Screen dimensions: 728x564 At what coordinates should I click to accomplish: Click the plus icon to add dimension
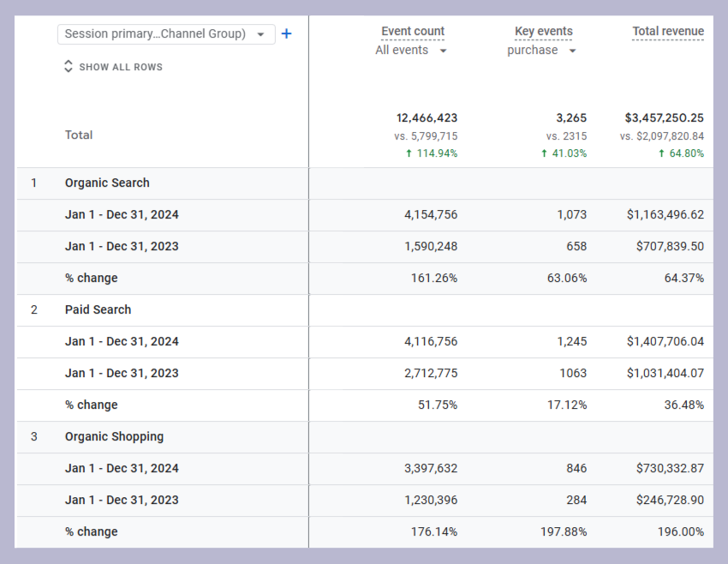tap(286, 34)
